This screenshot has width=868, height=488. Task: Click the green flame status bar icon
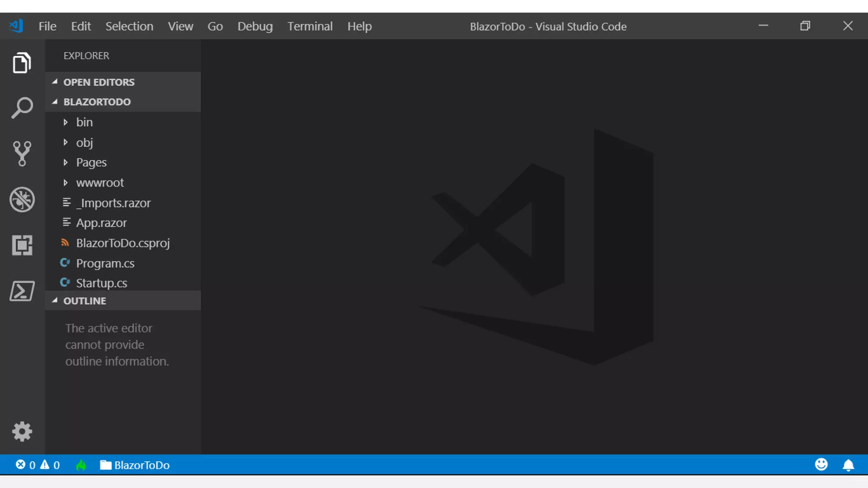81,465
